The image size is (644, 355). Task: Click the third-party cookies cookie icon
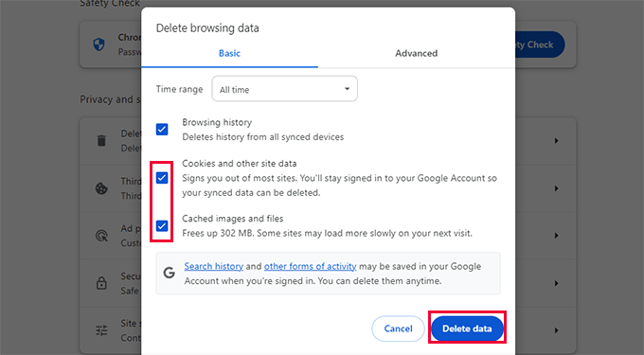(101, 188)
